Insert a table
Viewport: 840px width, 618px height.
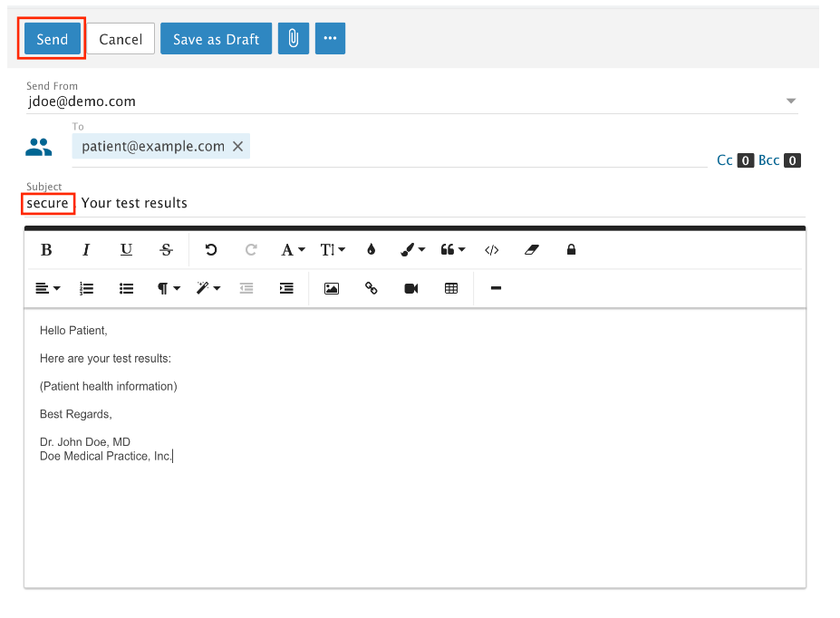(451, 288)
